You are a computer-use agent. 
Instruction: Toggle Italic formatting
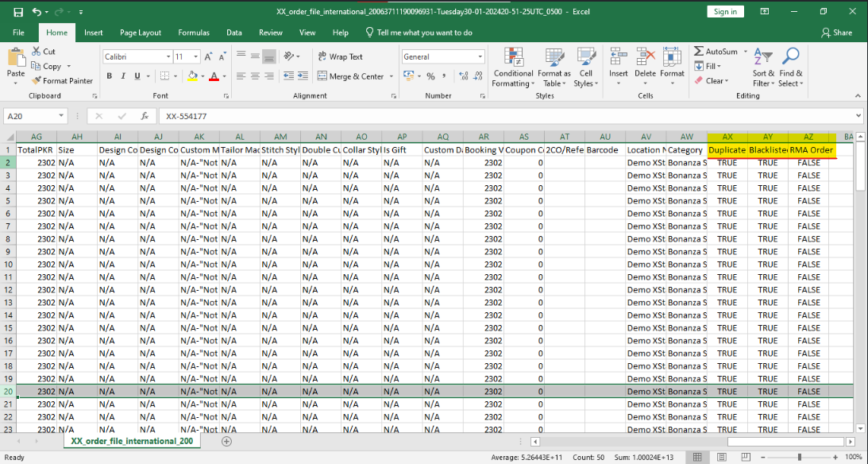(x=123, y=76)
